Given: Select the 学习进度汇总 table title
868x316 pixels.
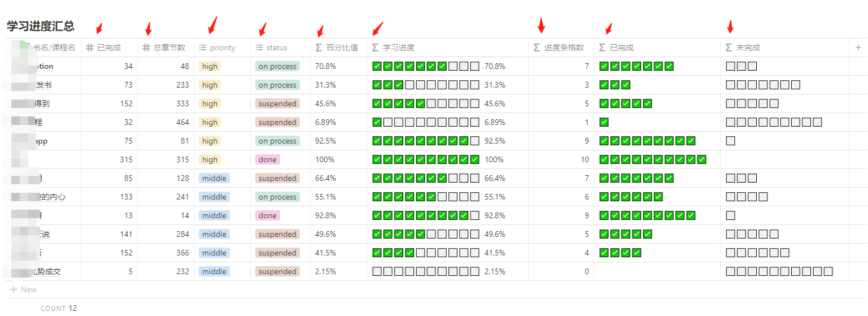Looking at the screenshot, I should pos(41,26).
